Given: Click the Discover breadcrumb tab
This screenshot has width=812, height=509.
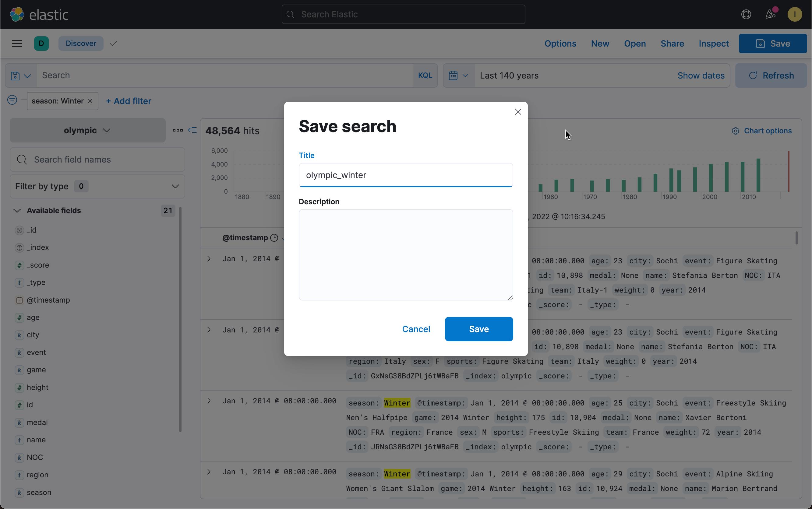Looking at the screenshot, I should click(81, 44).
